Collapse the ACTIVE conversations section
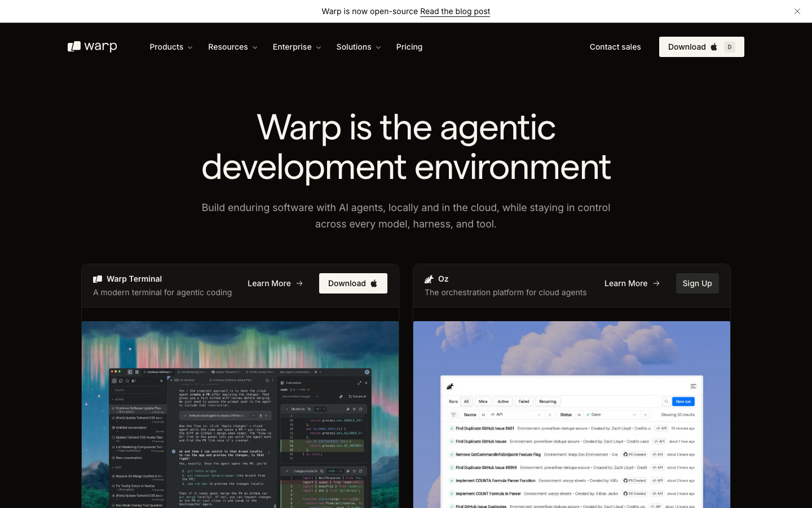This screenshot has height=508, width=812. point(118,400)
